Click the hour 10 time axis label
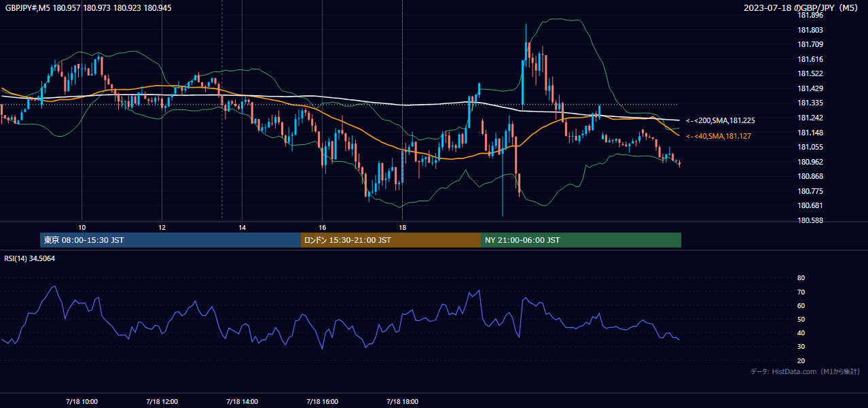The image size is (868, 408). click(x=82, y=227)
